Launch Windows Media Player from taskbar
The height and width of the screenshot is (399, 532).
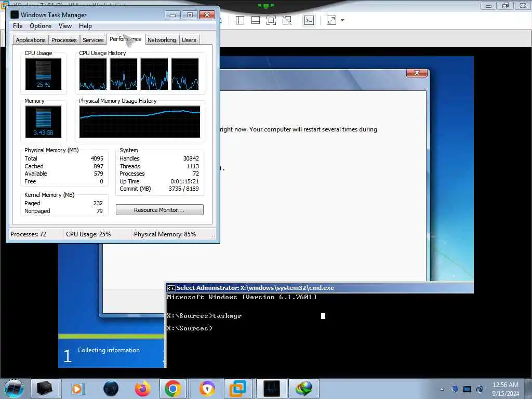click(x=77, y=389)
